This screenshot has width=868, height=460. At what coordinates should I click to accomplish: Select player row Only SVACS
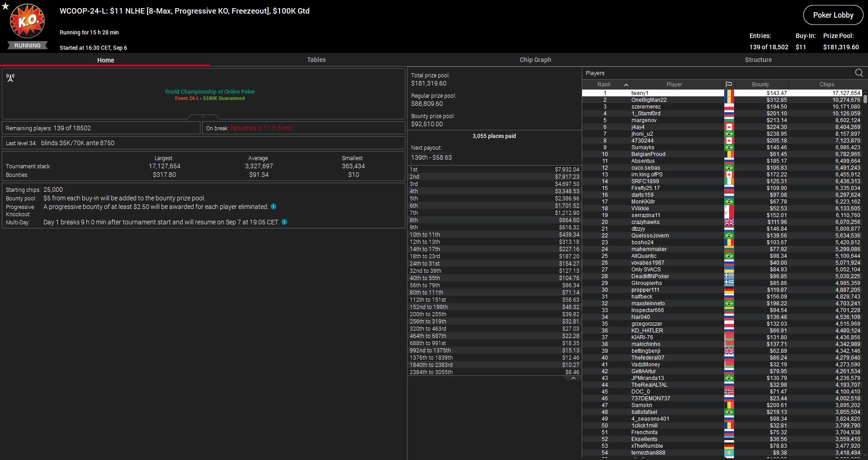tap(722, 270)
